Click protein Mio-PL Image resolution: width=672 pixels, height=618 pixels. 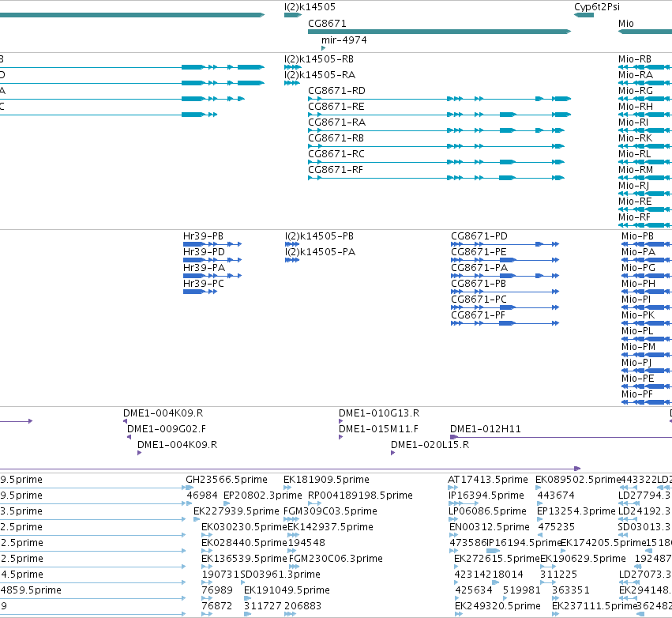click(x=637, y=331)
